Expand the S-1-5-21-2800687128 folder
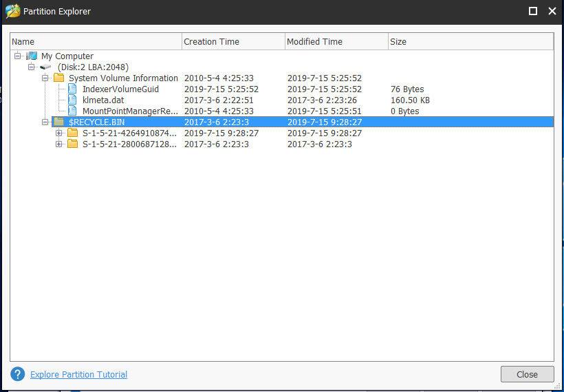The width and height of the screenshot is (564, 392). 59,144
